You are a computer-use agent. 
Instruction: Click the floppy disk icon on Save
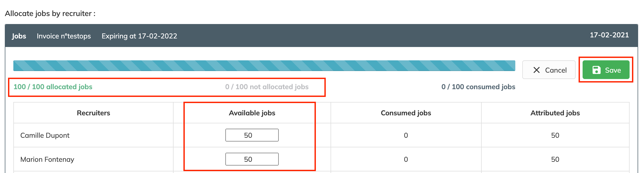tap(596, 70)
